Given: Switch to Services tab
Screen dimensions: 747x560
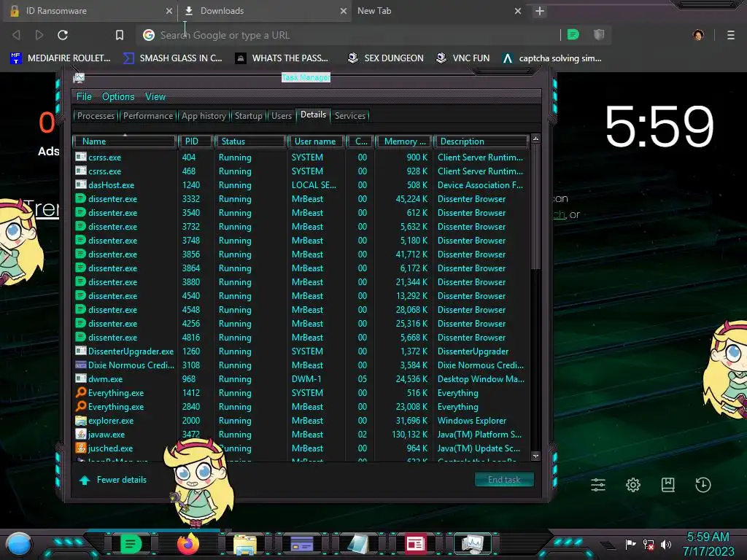Looking at the screenshot, I should pyautogui.click(x=349, y=116).
